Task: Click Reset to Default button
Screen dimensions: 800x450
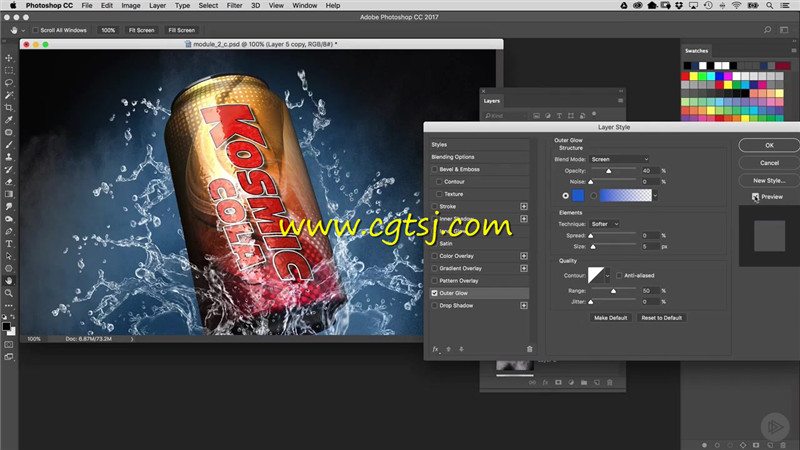Action: tap(661, 318)
